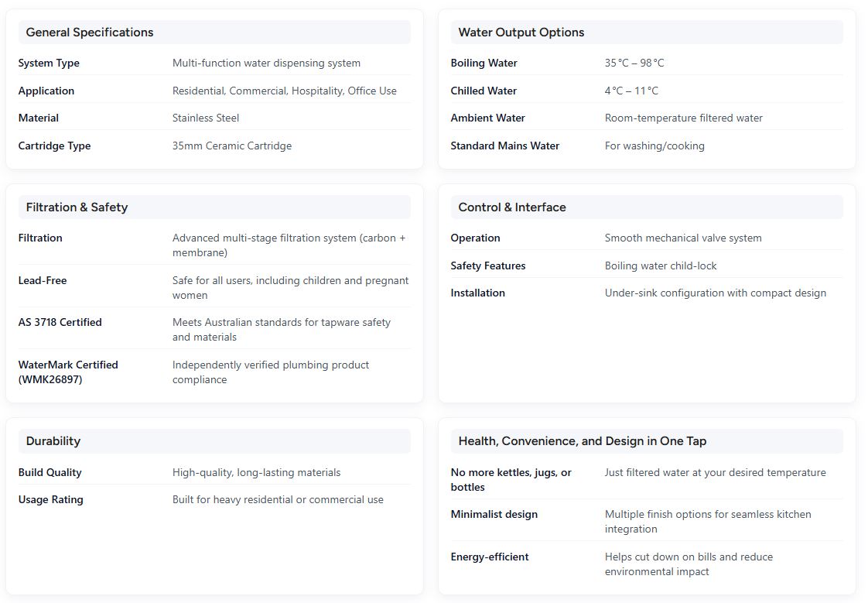Select the Water Output Options heading
Viewport: 868px width, 603px height.
coord(521,33)
